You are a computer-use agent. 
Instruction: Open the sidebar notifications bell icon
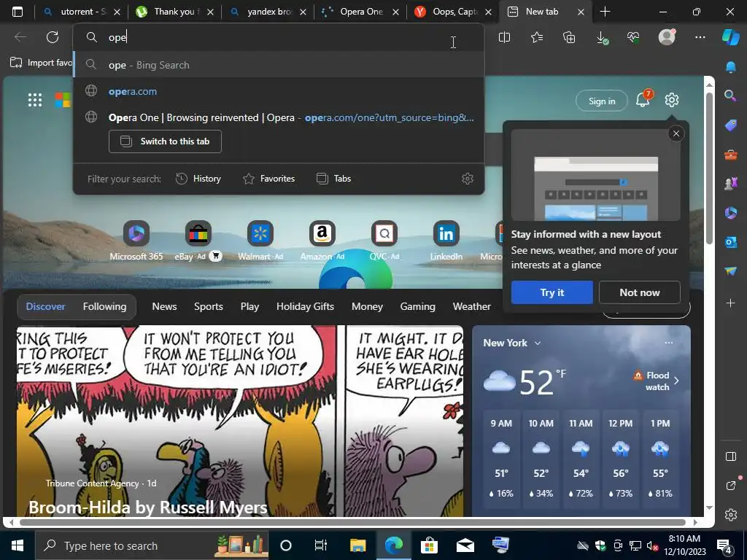point(731,67)
